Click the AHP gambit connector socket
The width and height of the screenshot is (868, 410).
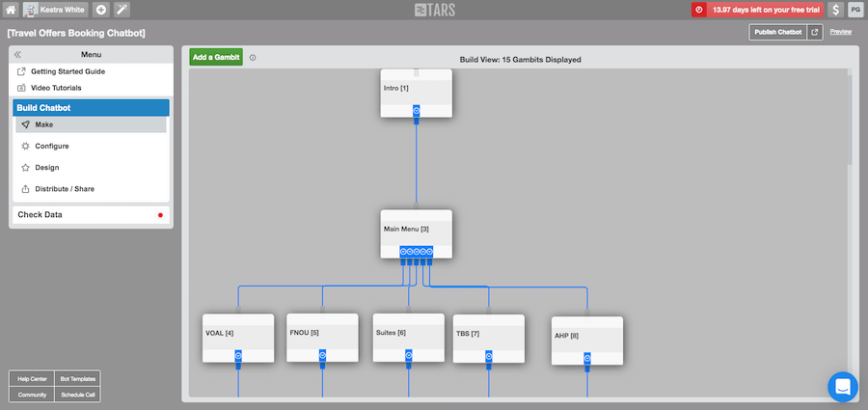coord(587,359)
